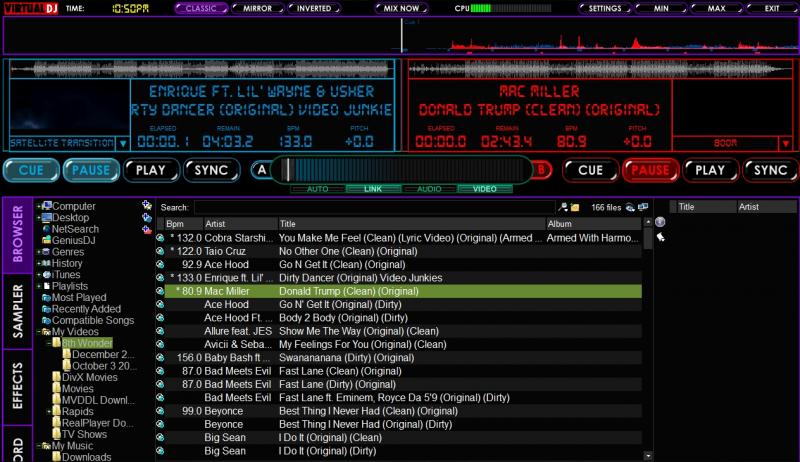Click add virtual folder icon beside Desktop
This screenshot has height=462, width=800.
click(x=147, y=218)
